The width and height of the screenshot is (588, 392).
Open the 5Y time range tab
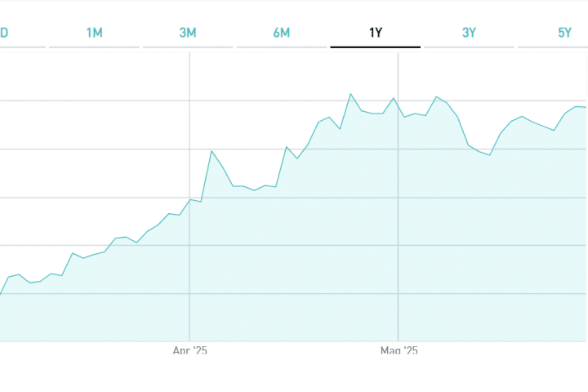[x=564, y=33]
